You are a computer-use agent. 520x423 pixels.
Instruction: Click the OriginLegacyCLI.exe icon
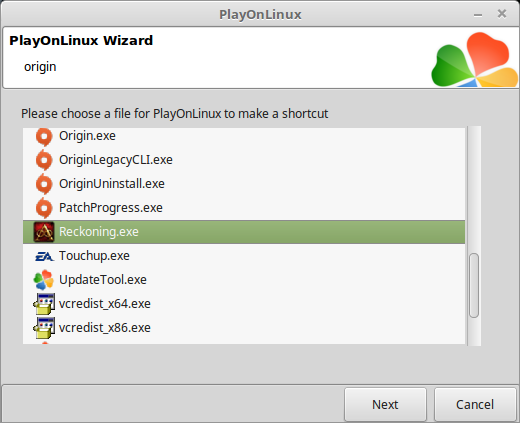[x=44, y=160]
